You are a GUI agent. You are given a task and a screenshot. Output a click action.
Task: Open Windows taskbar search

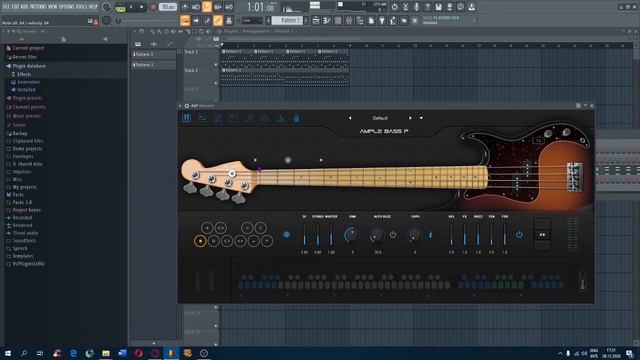[24, 353]
